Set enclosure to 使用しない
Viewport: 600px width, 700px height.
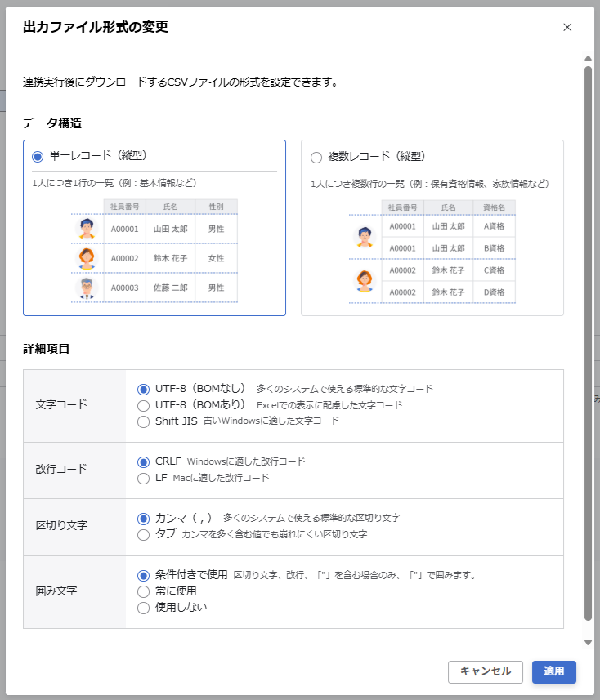pos(144,608)
